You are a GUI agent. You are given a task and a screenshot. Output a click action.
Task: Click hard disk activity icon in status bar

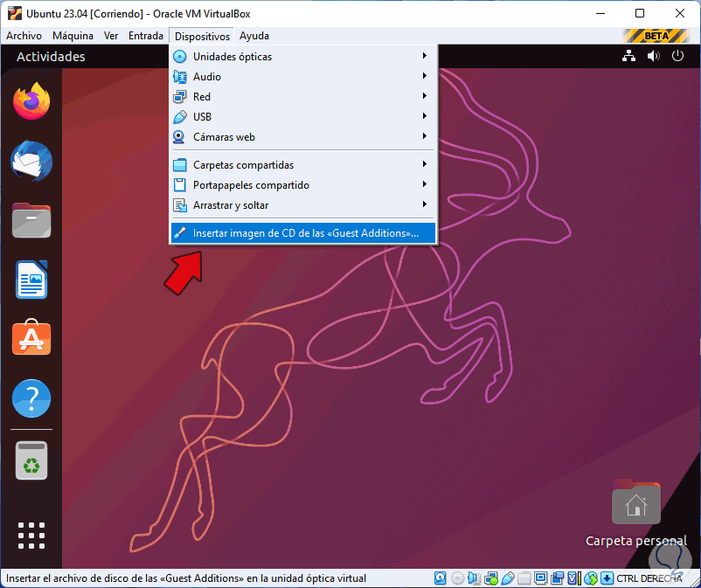(x=440, y=578)
